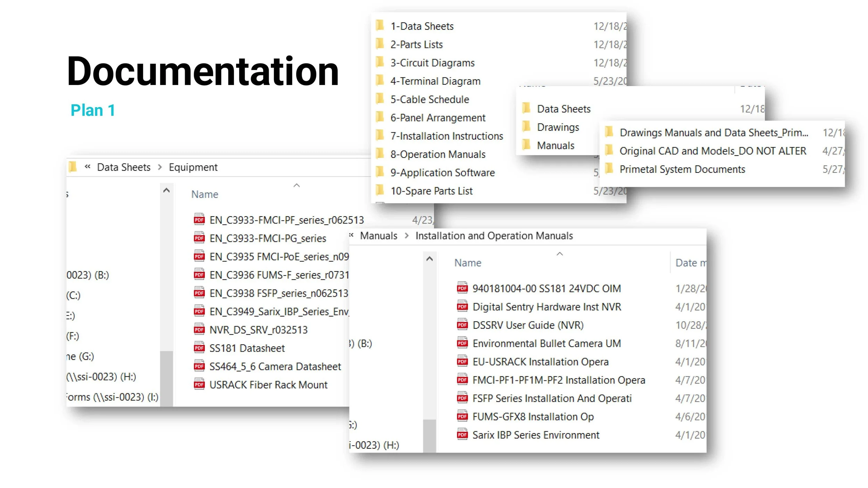Click folder icon for Primetal System Documents
Screen dimensions: 868x488
point(609,169)
